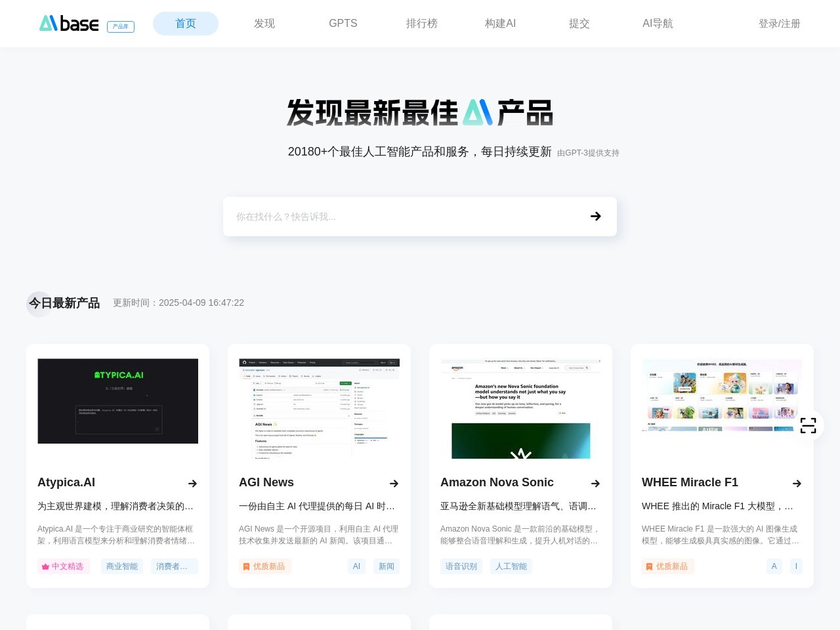Click the 提交 button

[579, 23]
